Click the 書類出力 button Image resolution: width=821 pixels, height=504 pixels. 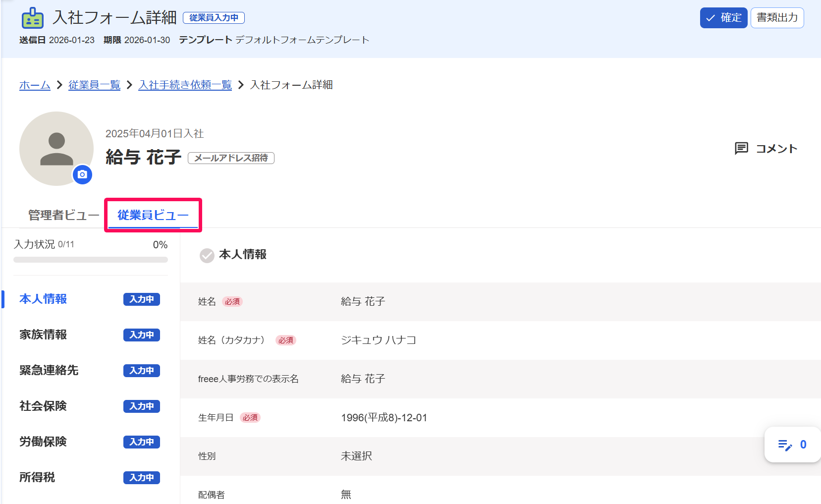777,17
